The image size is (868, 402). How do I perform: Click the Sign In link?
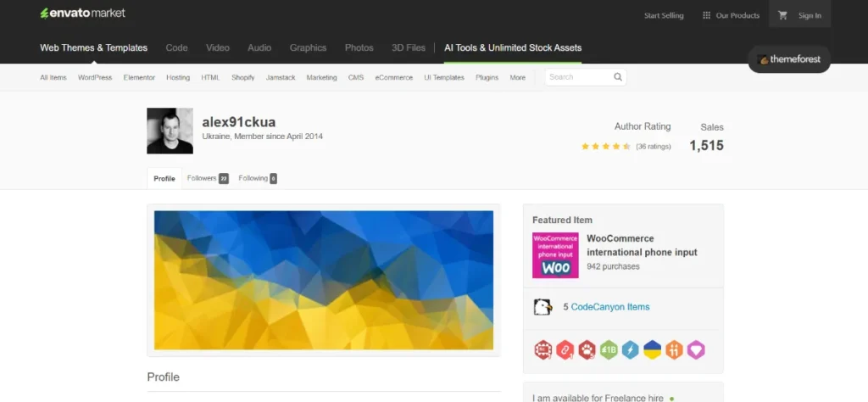[x=810, y=15]
